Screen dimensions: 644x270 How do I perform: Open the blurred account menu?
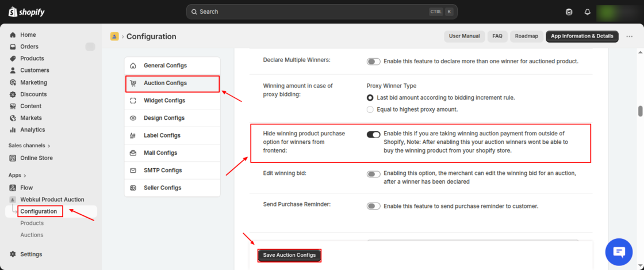tap(619, 12)
